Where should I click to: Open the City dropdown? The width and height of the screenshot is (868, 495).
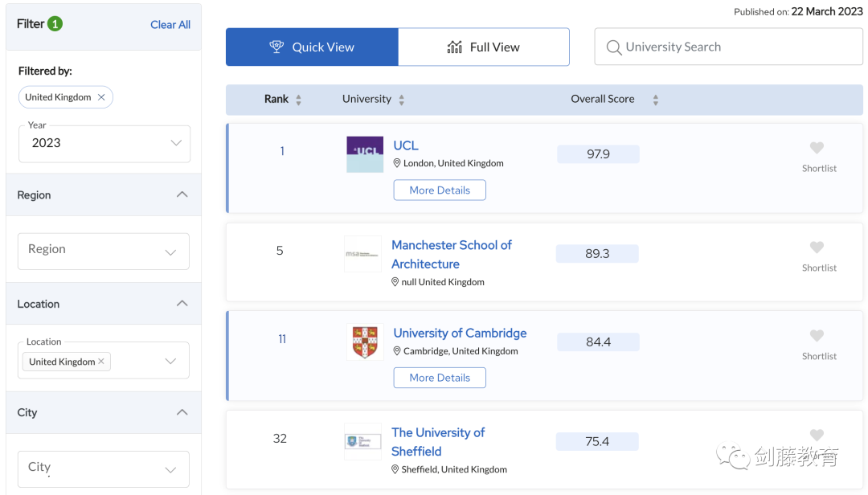click(x=104, y=469)
